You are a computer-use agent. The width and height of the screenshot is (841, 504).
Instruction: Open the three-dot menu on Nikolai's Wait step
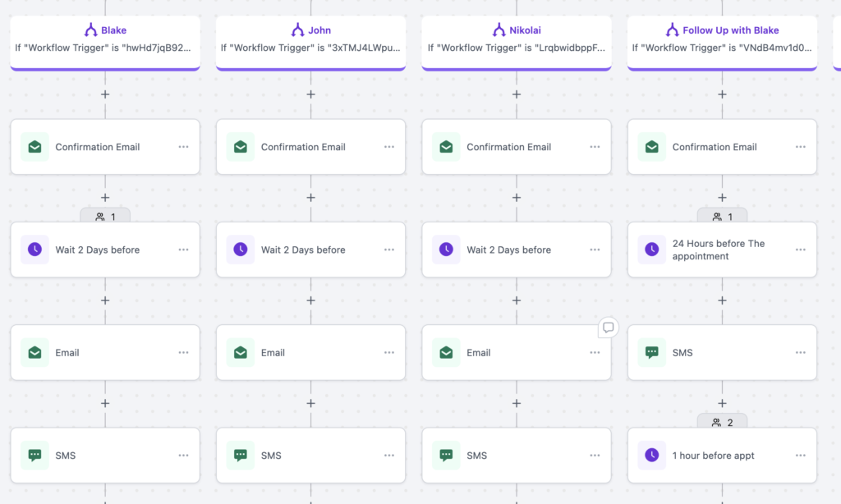pos(595,250)
